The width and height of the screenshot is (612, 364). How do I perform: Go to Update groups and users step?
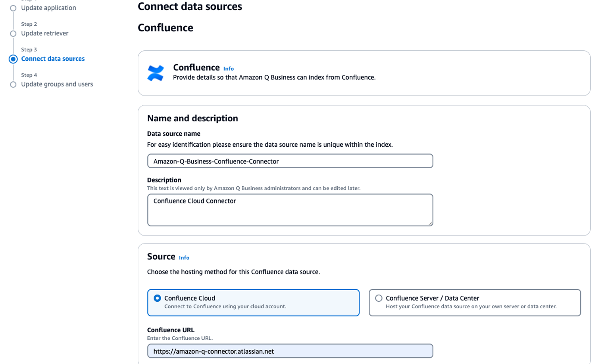(x=57, y=84)
